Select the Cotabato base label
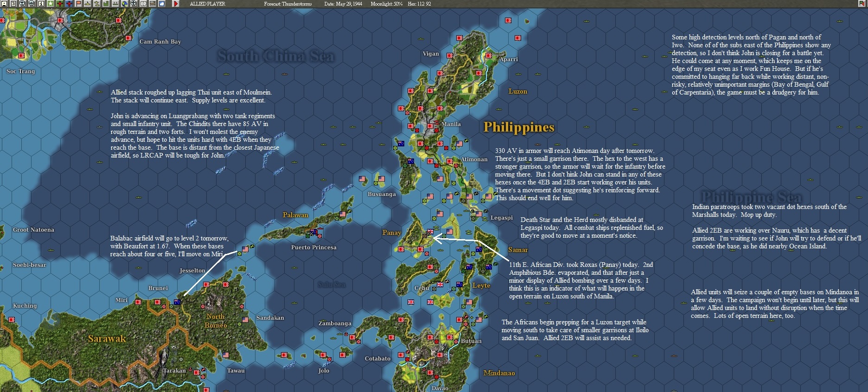 pos(377,359)
